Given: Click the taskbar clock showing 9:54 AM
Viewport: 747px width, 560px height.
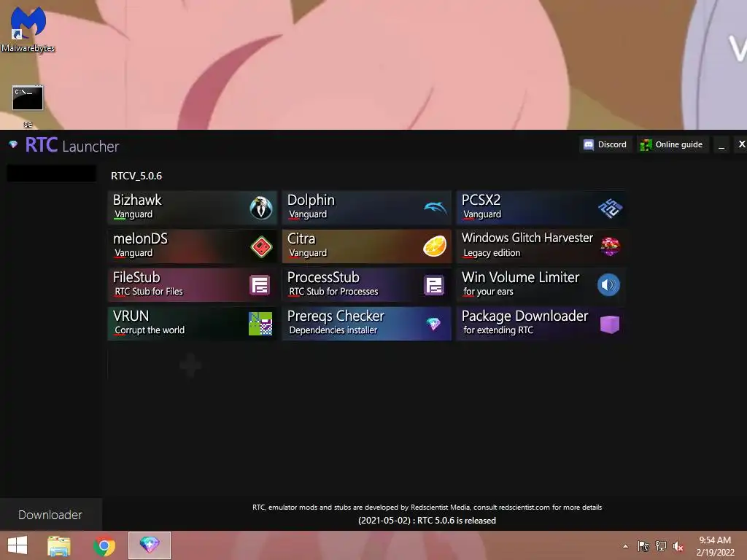Looking at the screenshot, I should [715, 546].
